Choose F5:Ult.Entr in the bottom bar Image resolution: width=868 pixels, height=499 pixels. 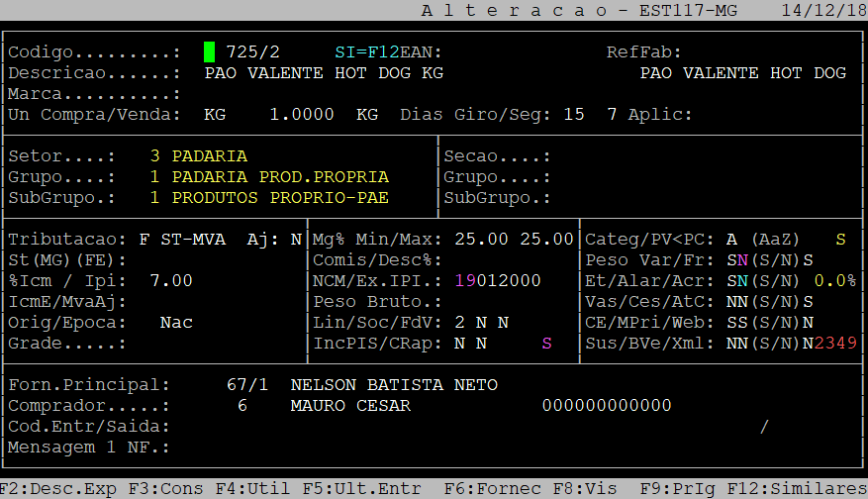[361, 489]
